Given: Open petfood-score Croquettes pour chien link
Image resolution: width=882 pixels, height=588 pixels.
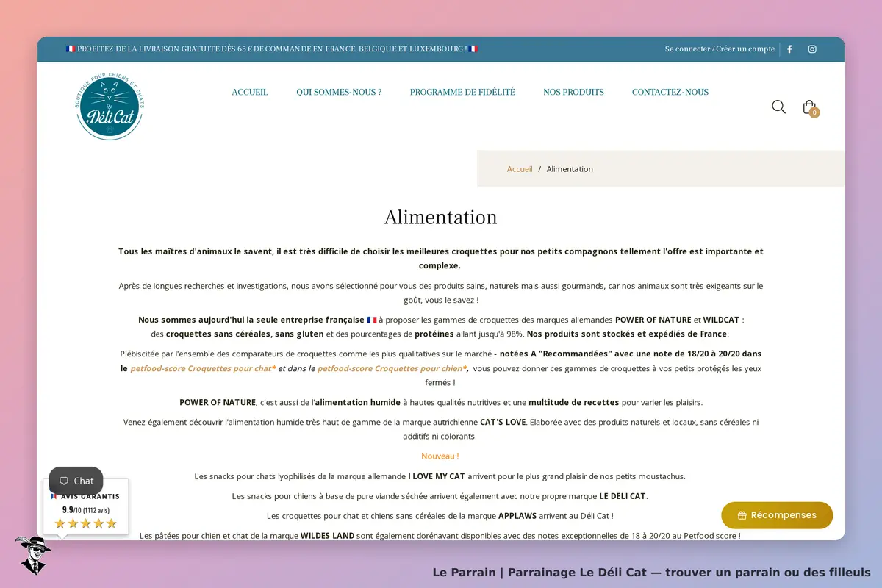Looking at the screenshot, I should pos(392,368).
